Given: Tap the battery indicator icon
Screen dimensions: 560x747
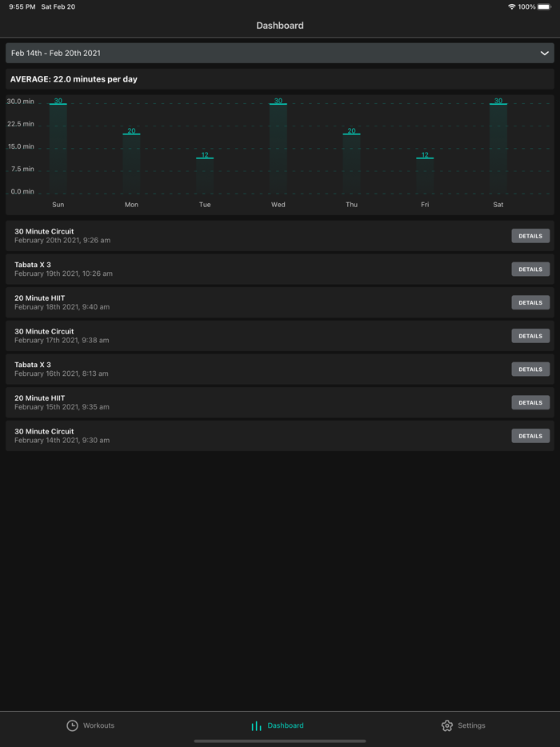Looking at the screenshot, I should point(544,7).
